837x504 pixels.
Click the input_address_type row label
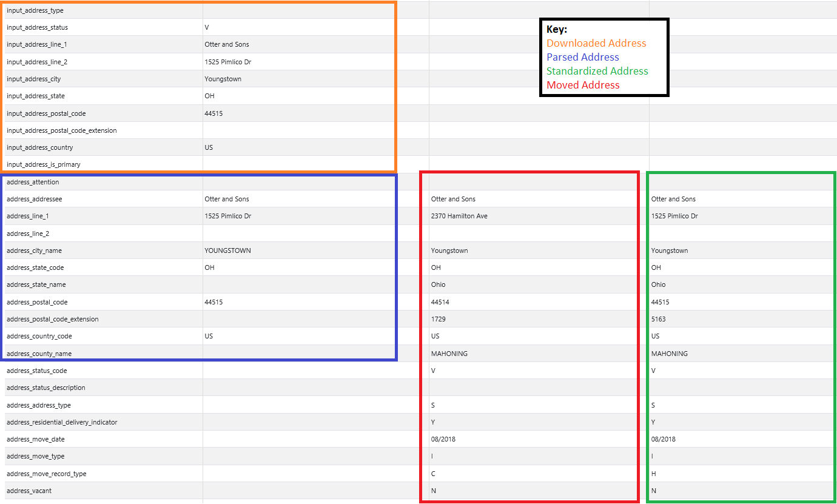point(35,10)
